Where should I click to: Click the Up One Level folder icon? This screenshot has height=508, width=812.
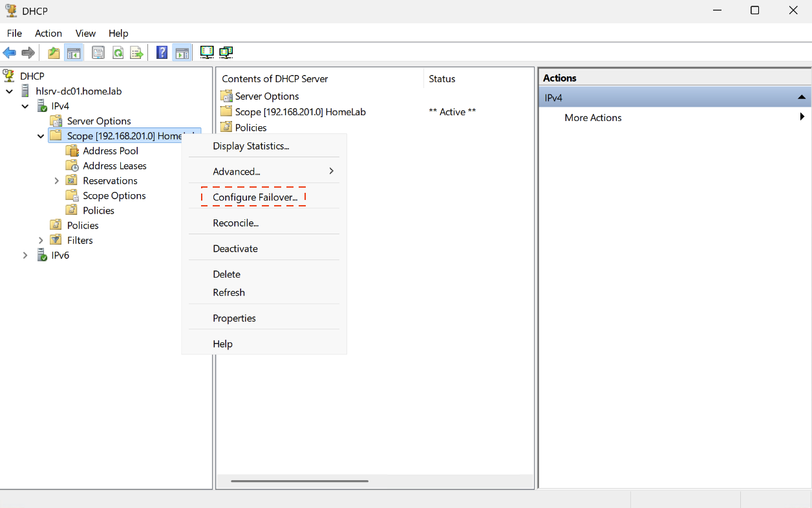click(x=54, y=53)
